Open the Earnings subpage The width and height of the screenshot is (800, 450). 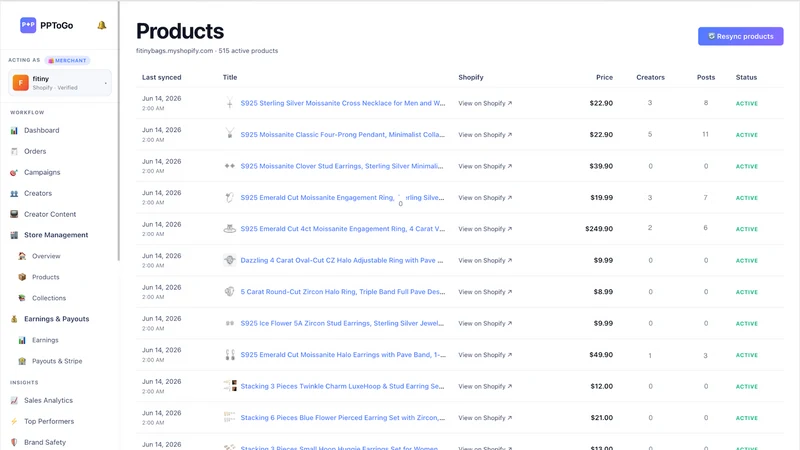45,340
